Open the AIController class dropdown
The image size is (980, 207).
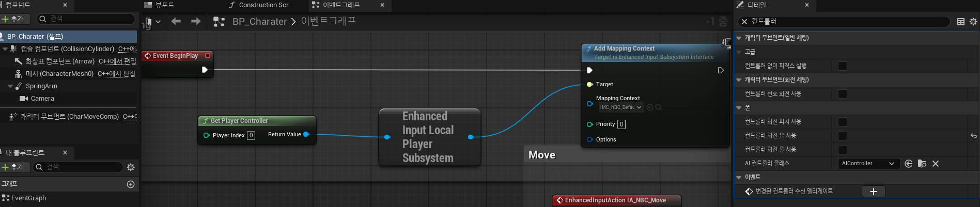[868, 164]
